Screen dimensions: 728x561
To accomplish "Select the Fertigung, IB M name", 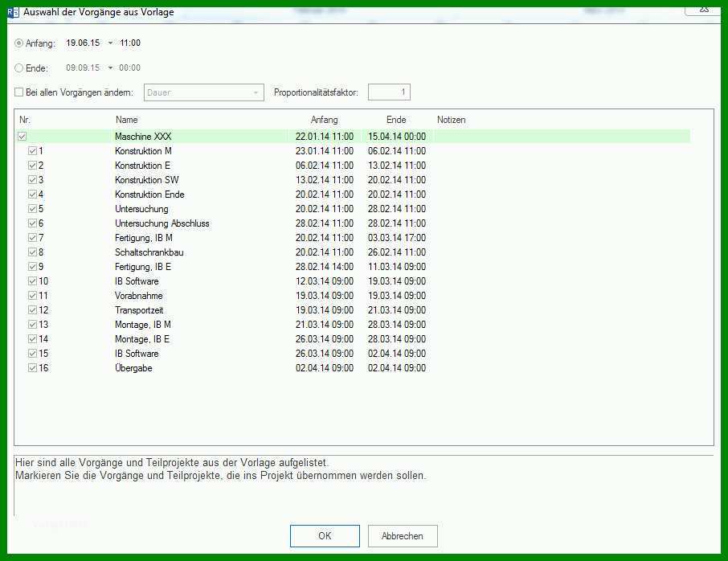I will click(x=144, y=238).
